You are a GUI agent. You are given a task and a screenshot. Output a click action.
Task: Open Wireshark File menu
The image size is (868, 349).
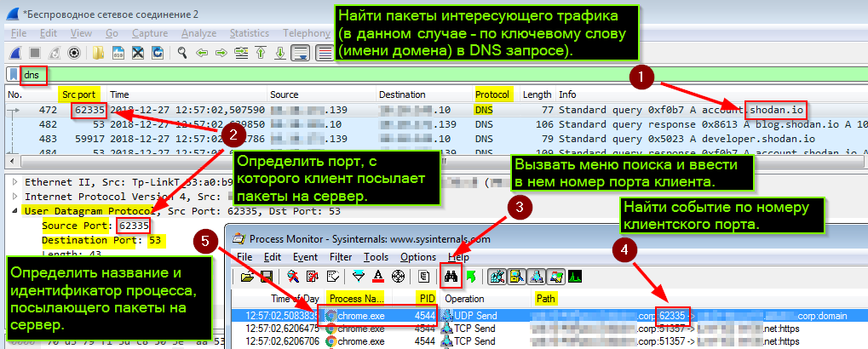coord(19,33)
